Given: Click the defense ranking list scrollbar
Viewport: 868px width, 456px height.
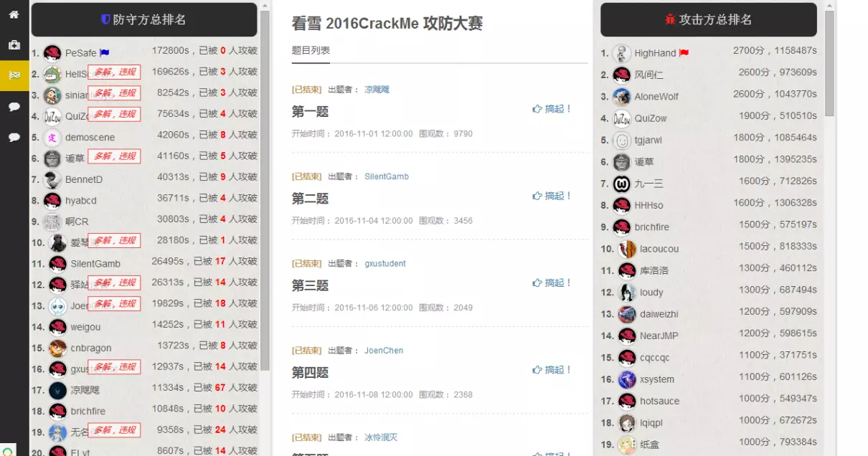Looking at the screenshot, I should [265, 190].
